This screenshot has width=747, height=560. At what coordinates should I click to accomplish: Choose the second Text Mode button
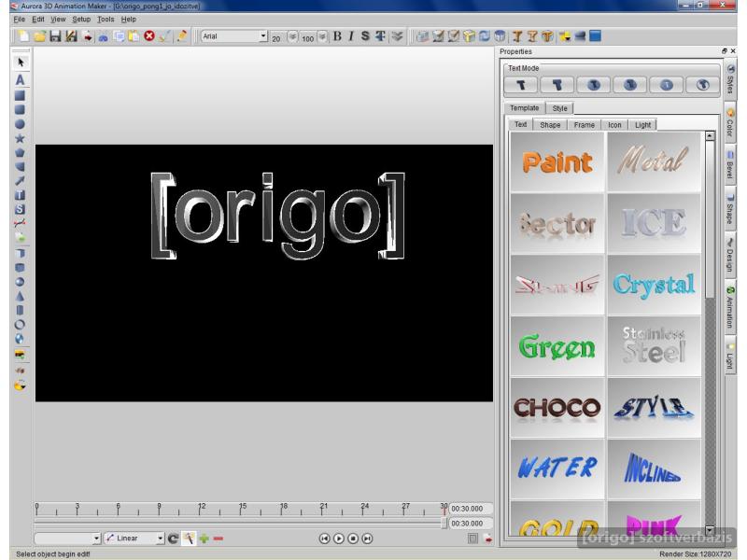click(x=557, y=85)
